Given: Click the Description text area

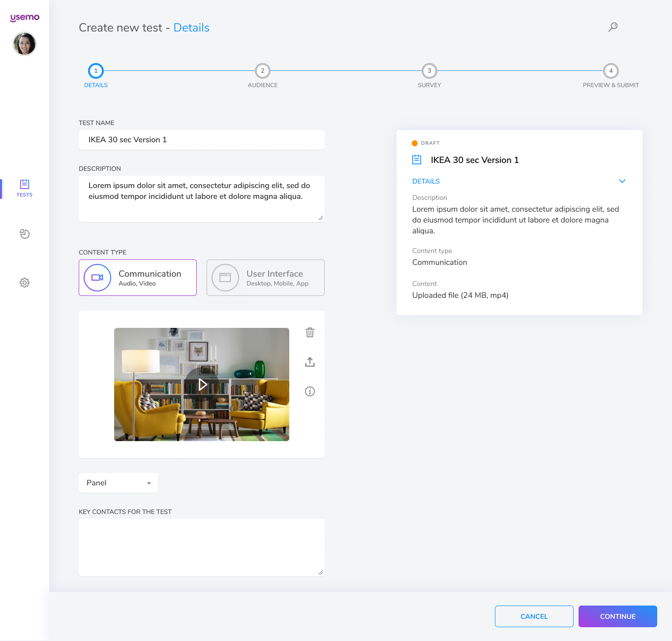Looking at the screenshot, I should tap(202, 199).
